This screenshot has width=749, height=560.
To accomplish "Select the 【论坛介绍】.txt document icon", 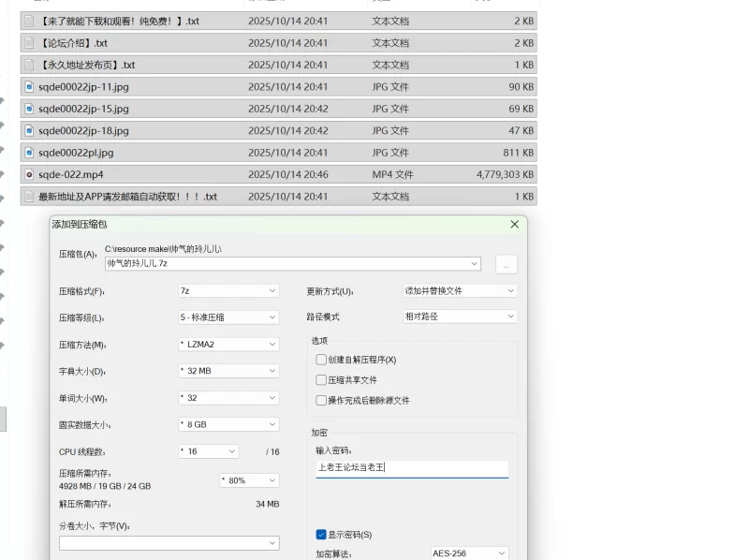I will 30,42.
